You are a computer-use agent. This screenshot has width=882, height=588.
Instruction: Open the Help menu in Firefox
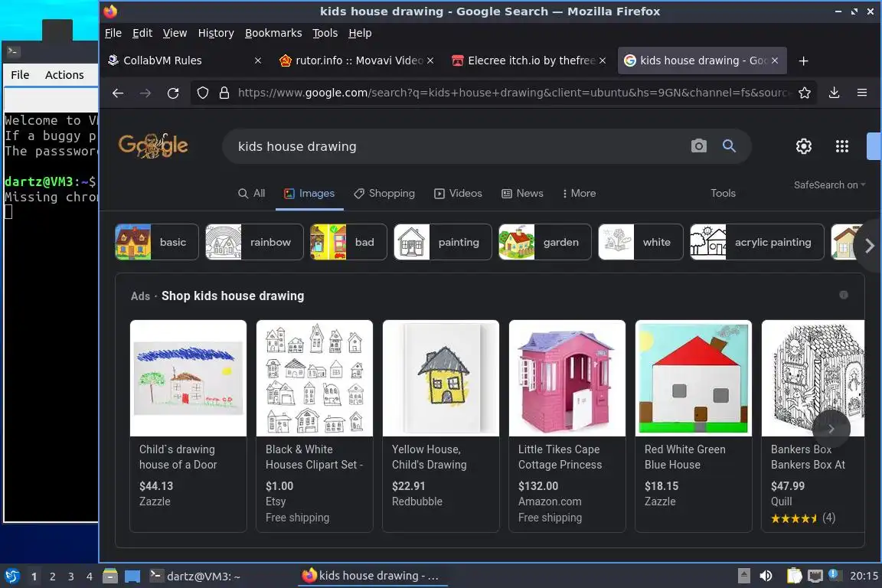click(360, 33)
